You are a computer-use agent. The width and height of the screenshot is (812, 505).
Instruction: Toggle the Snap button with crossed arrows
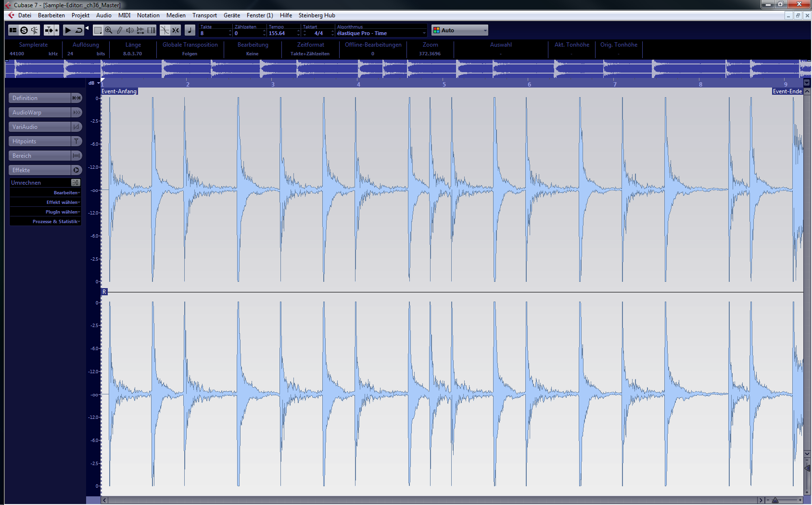176,30
